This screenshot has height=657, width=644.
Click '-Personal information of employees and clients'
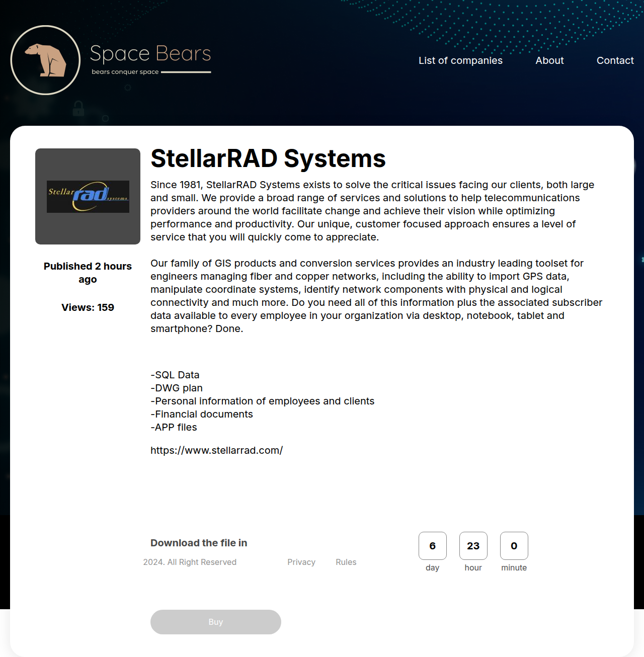coord(263,401)
